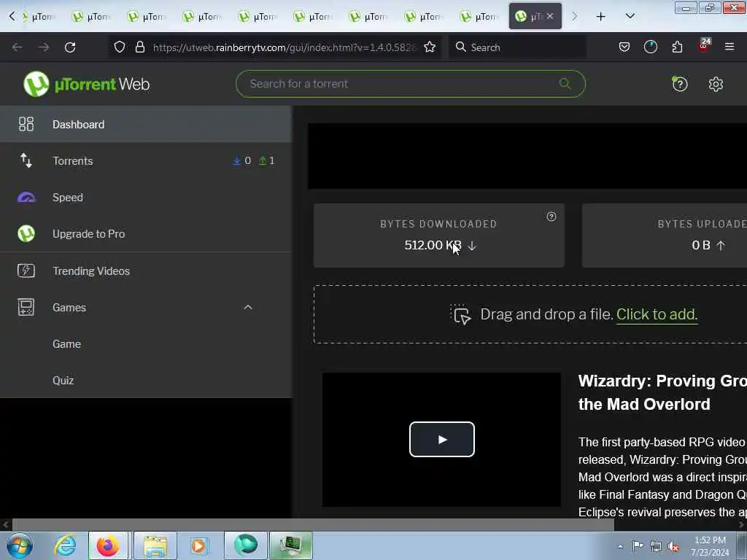Click the Upgrade to Pro µTorrent icon
This screenshot has height=560, width=747.
pos(26,234)
